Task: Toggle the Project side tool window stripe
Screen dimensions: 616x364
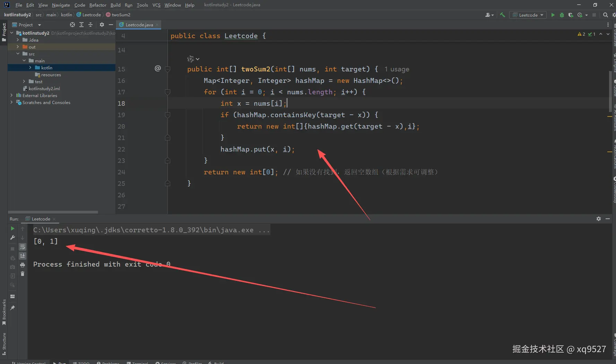Action: click(x=4, y=32)
